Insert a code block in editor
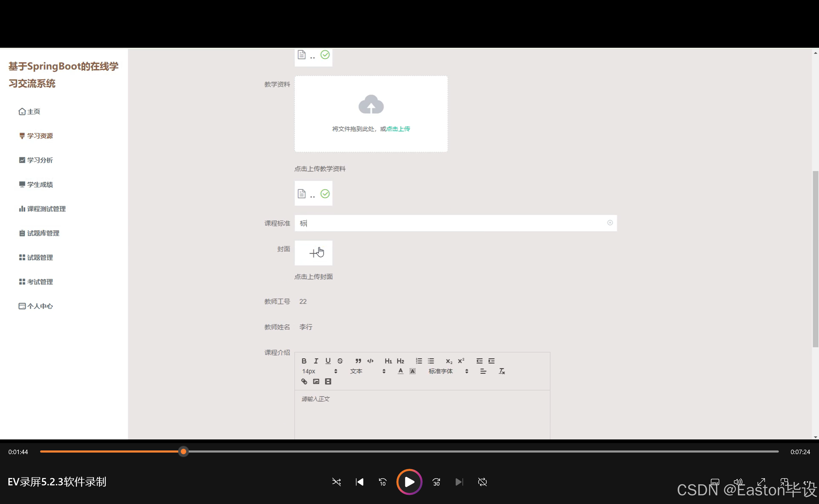819x504 pixels. (370, 361)
